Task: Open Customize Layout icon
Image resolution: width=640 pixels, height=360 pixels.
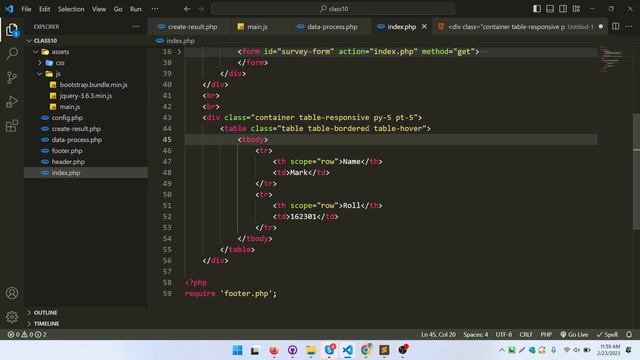Action: [x=576, y=9]
